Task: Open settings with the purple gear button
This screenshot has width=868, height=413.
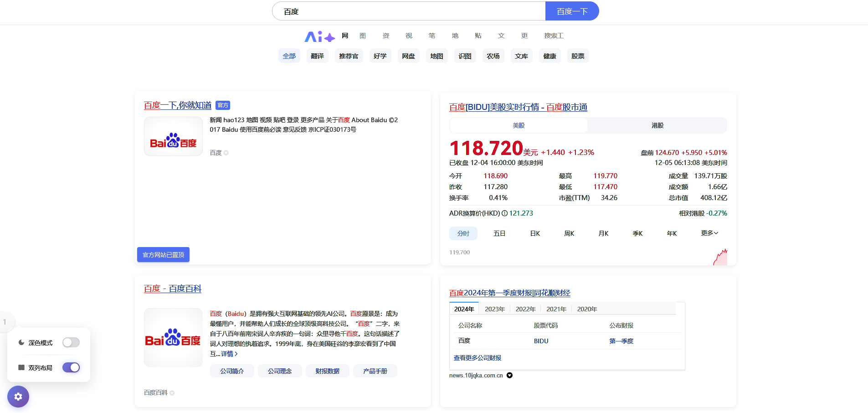Action: tap(18, 397)
